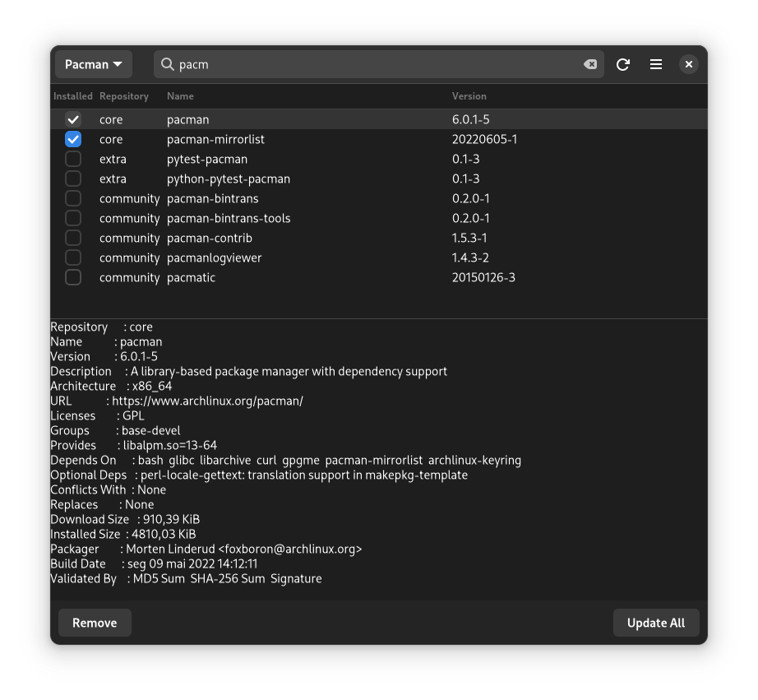
Task: Click the Update All button
Action: tap(656, 623)
